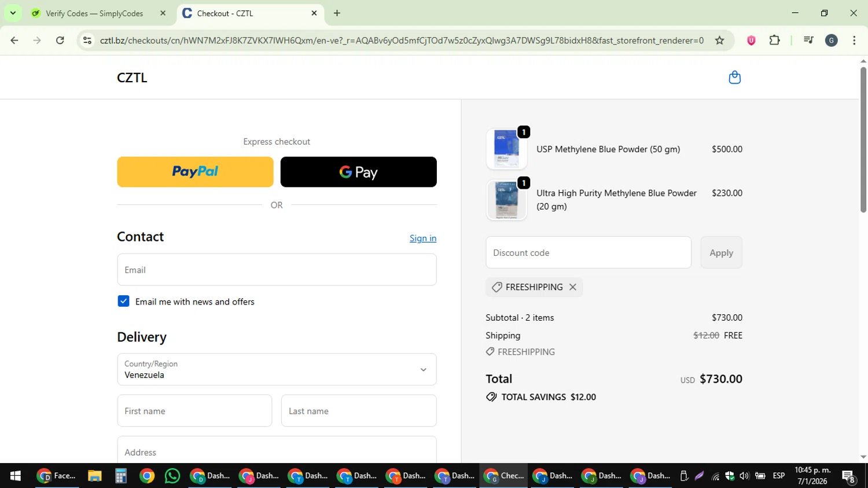Screen dimensions: 868x488
Task: Click the Discount code input field
Action: pyautogui.click(x=589, y=252)
